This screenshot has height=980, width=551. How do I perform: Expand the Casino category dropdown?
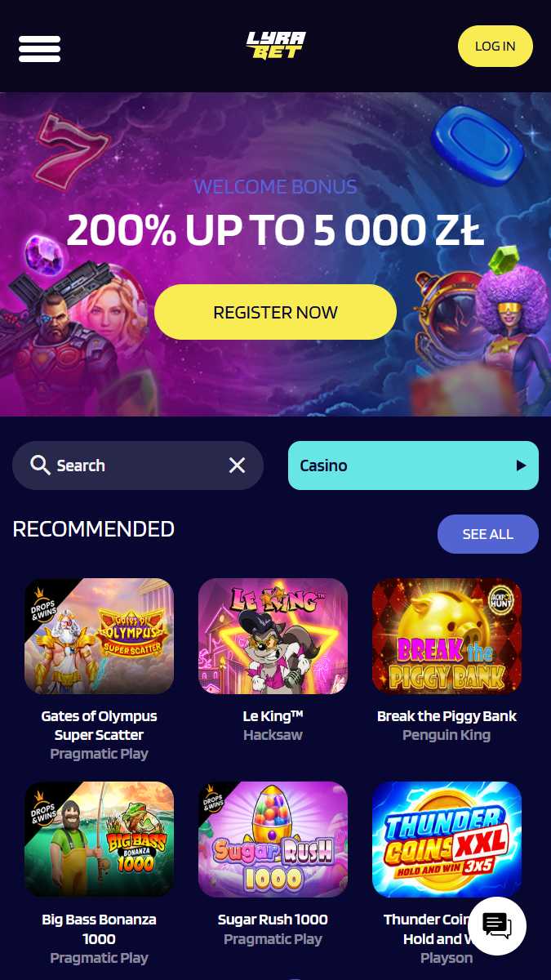413,465
